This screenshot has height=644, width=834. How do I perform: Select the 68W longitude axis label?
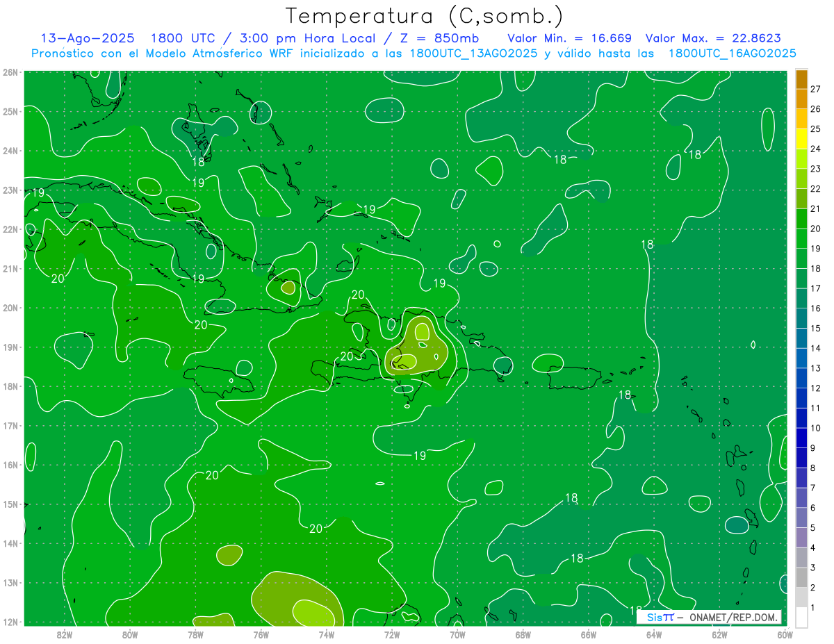point(523,634)
